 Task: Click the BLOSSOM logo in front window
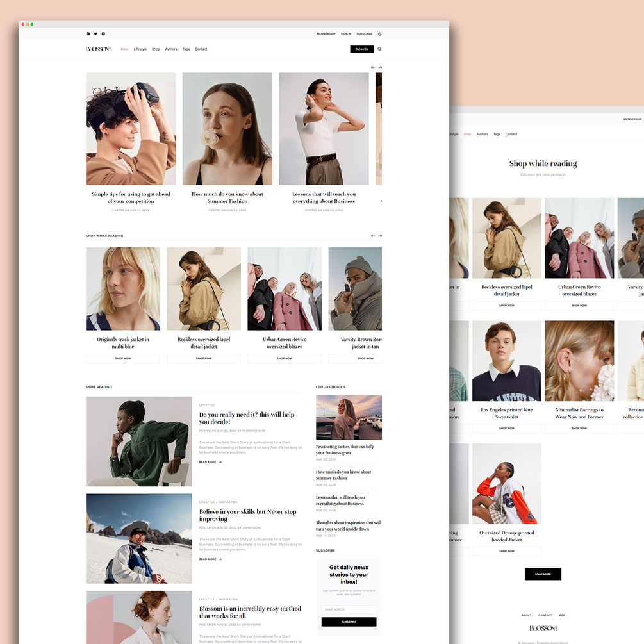98,49
